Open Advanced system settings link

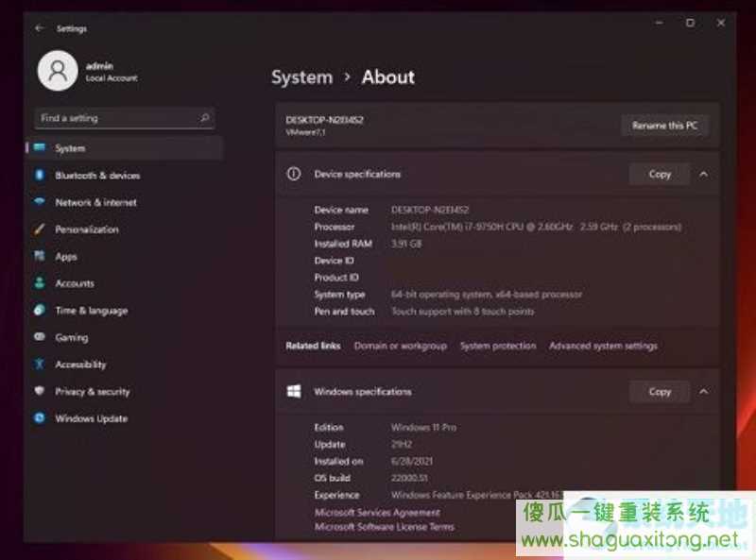coord(603,346)
